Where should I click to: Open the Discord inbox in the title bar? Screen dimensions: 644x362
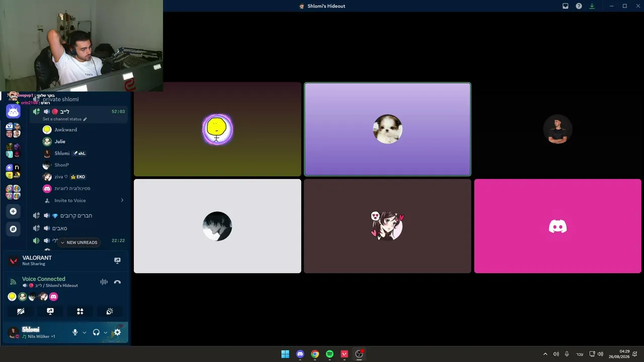point(566,6)
